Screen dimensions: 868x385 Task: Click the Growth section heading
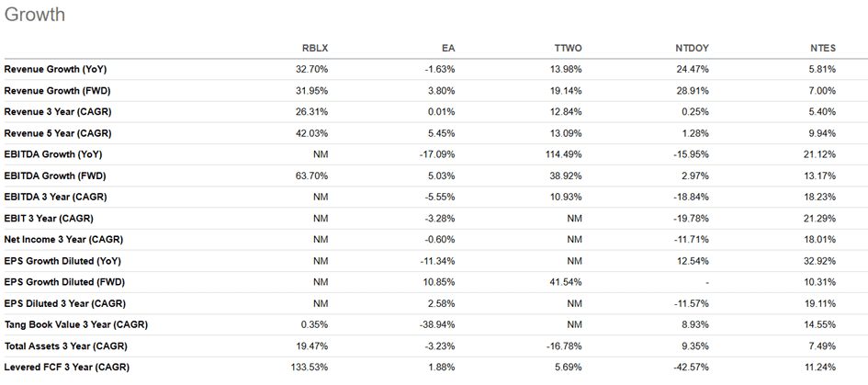34,16
